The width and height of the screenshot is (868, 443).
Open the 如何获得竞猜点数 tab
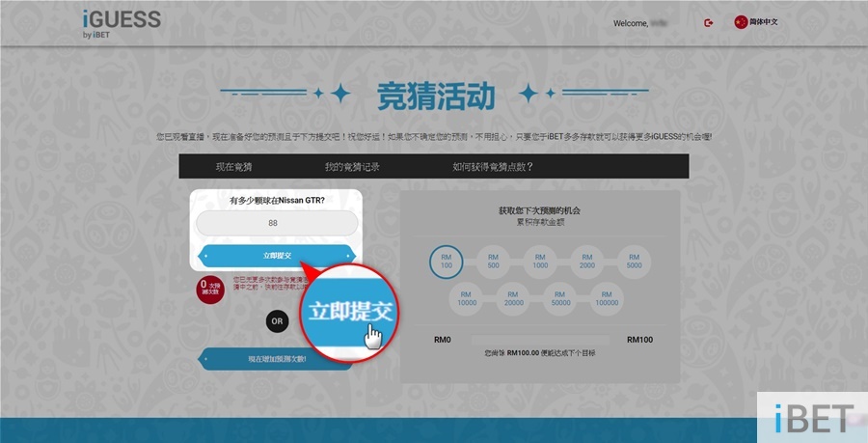click(493, 167)
